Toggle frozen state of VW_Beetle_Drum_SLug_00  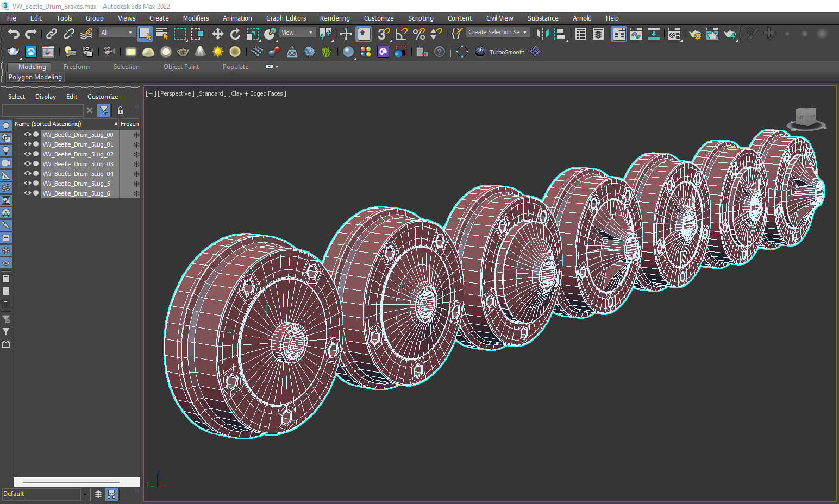coord(136,135)
